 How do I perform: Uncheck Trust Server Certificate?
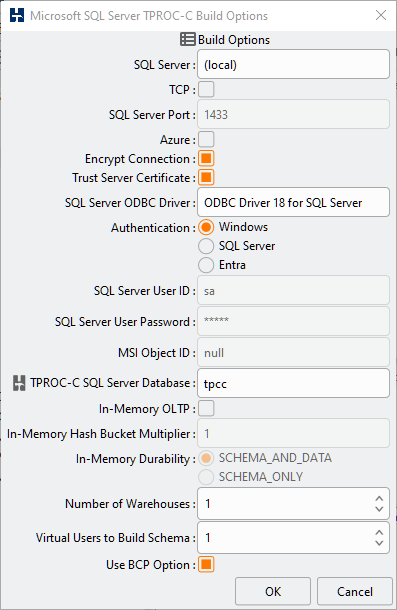(x=206, y=177)
